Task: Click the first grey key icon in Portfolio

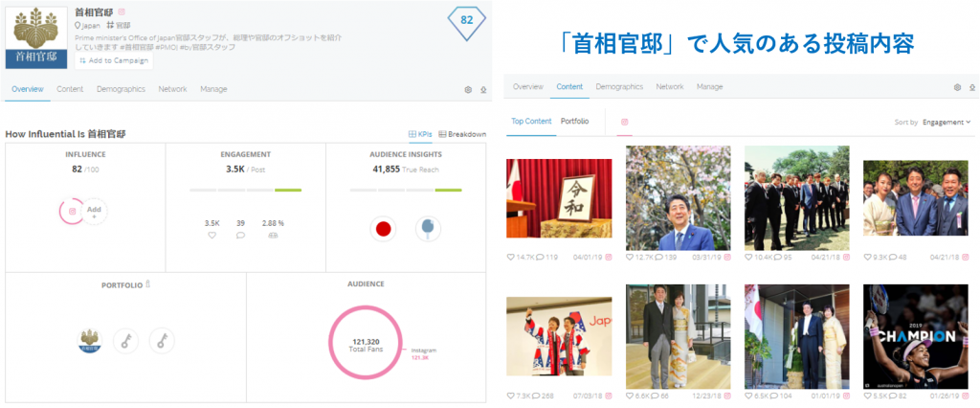Action: 125,340
